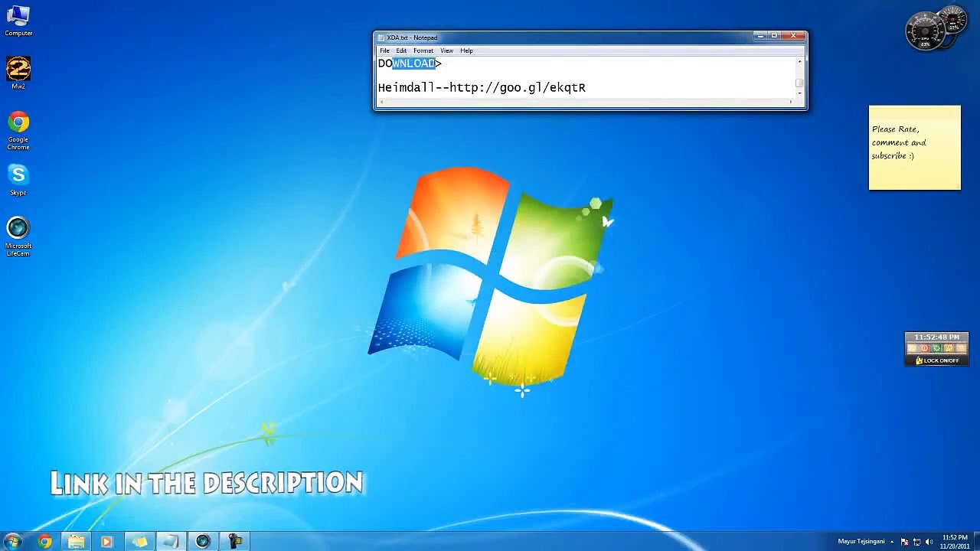This screenshot has width=980, height=551.
Task: Click the Notepad horizontal scroll left arrow
Action: click(381, 102)
